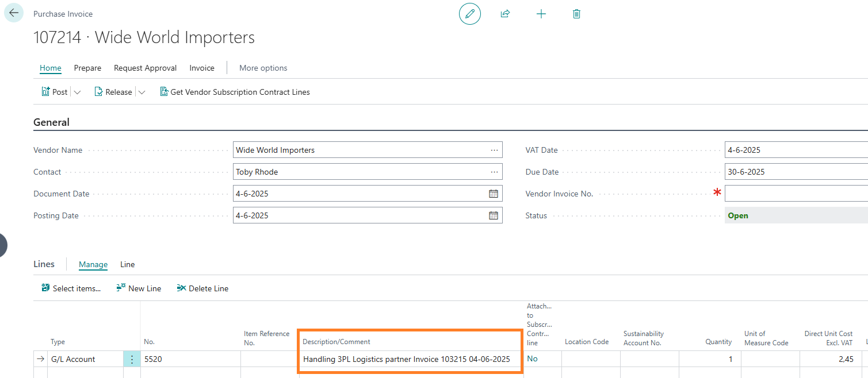Click the Type column header
Image resolution: width=868 pixels, height=378 pixels.
coord(58,342)
